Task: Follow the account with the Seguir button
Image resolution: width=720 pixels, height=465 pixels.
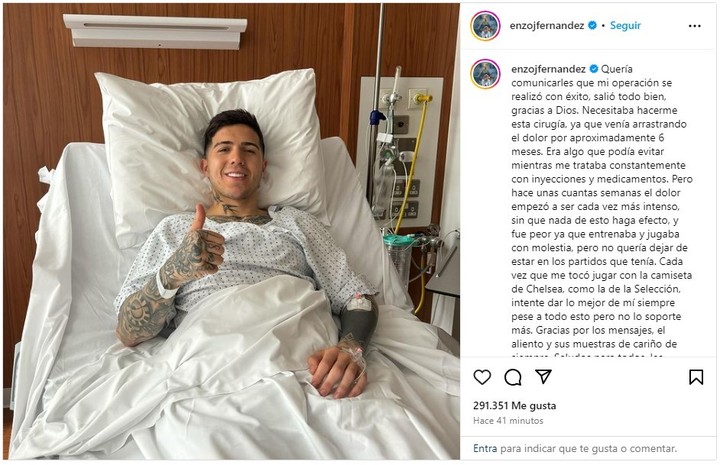Action: (x=625, y=26)
